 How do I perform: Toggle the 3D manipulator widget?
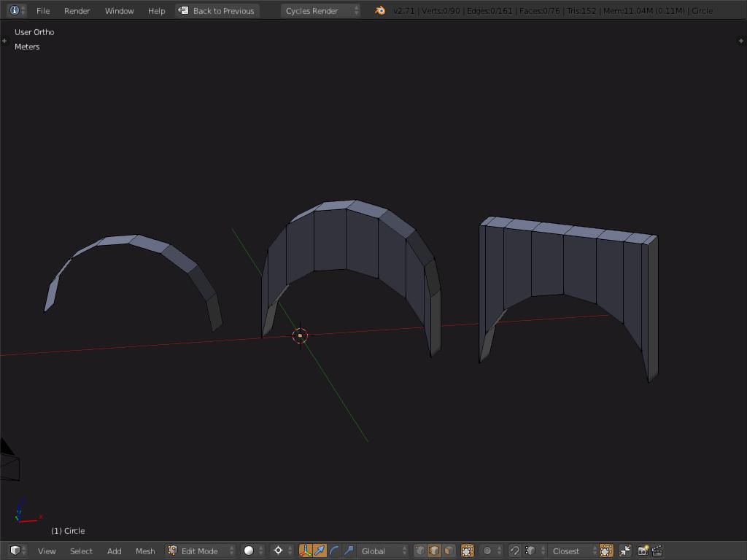(x=305, y=551)
